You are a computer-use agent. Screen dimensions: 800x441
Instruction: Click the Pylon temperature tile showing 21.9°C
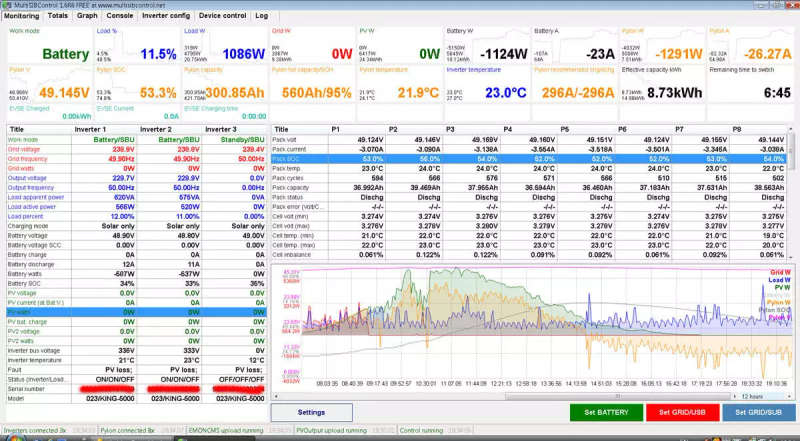click(399, 84)
